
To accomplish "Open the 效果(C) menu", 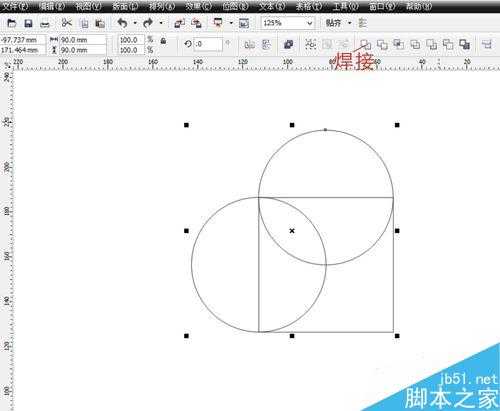I will click(x=198, y=6).
